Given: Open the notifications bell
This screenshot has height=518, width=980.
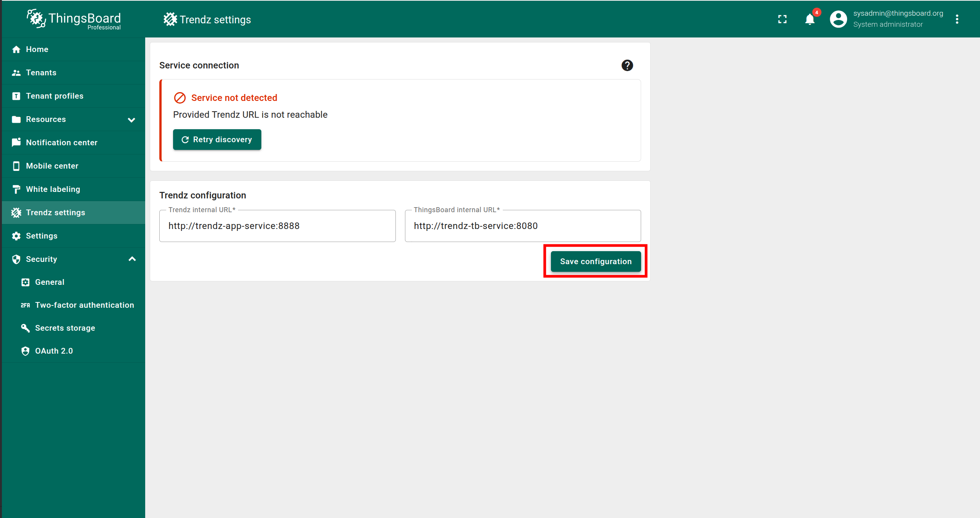Looking at the screenshot, I should pyautogui.click(x=810, y=19).
